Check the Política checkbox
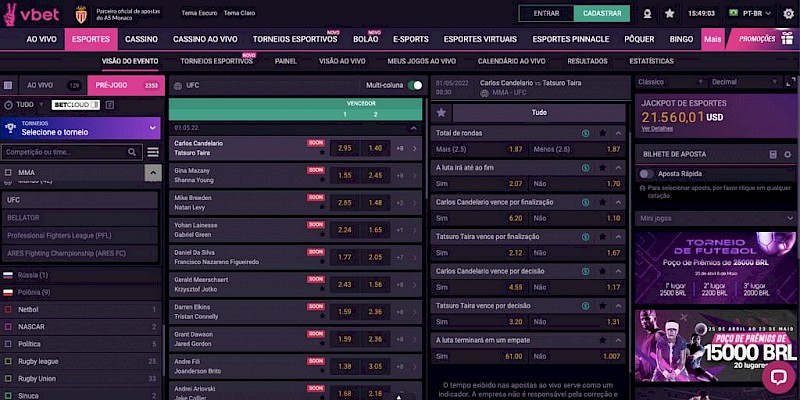 click(x=8, y=344)
